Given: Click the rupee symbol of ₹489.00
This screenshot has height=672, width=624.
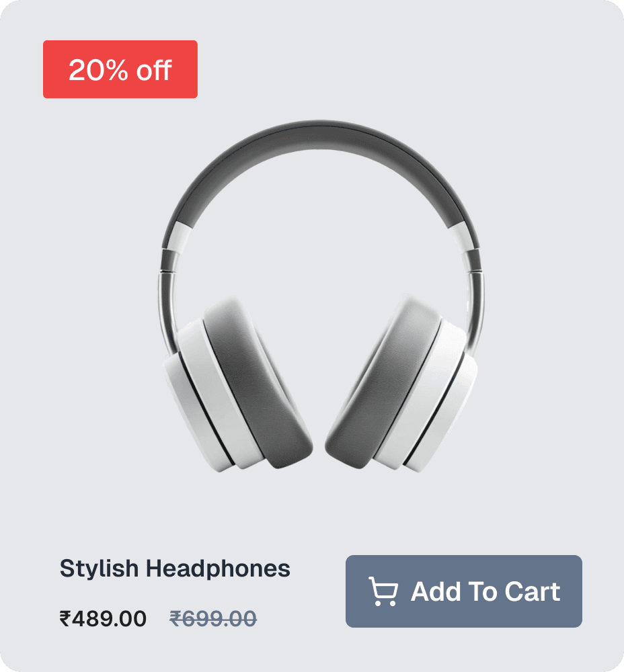Looking at the screenshot, I should click(65, 619).
